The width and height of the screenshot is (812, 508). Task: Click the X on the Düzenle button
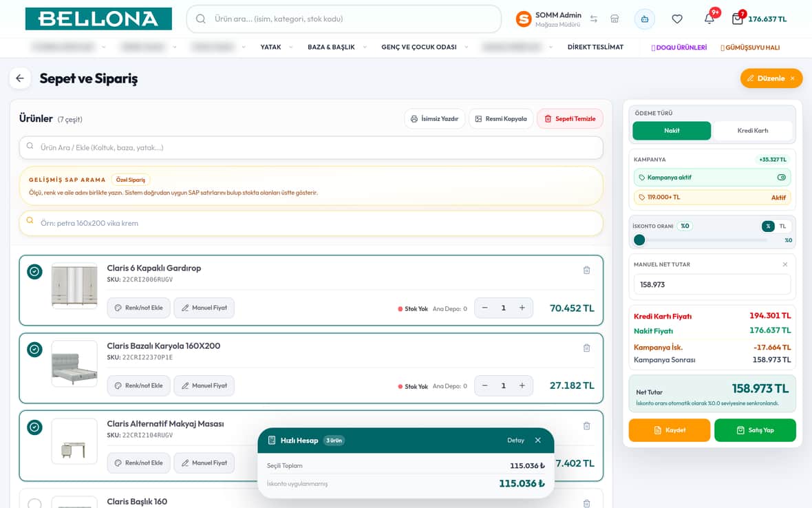792,78
